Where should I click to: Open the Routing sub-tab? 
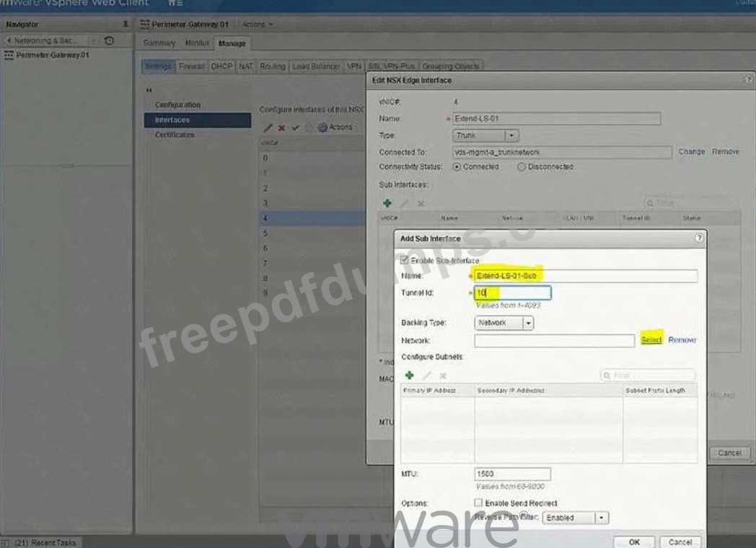pyautogui.click(x=273, y=66)
